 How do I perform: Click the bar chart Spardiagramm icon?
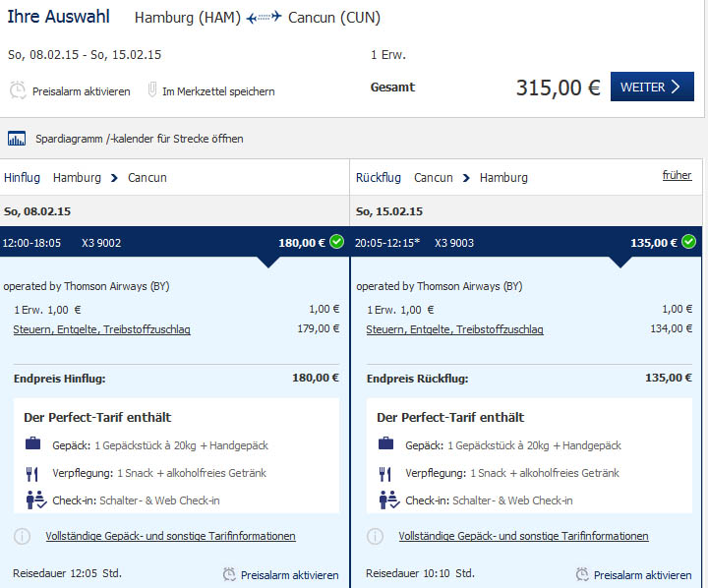[x=17, y=139]
